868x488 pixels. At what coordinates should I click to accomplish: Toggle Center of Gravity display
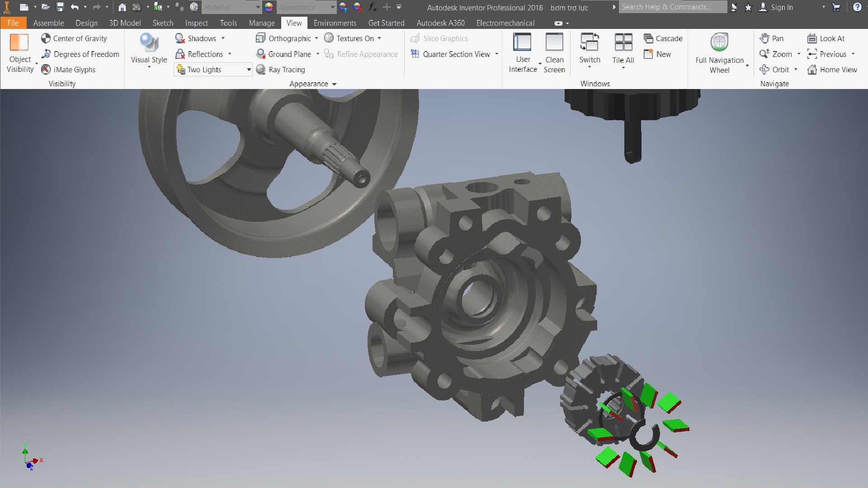(74, 38)
